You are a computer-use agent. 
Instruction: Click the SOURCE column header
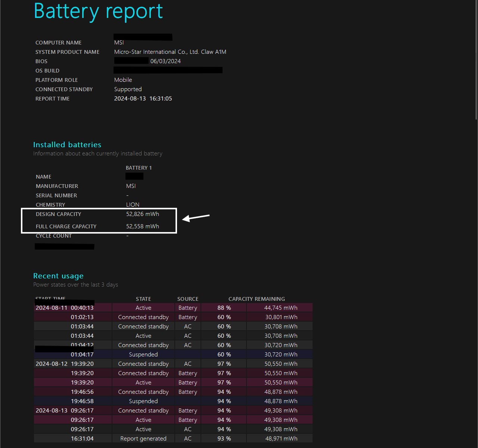(188, 299)
